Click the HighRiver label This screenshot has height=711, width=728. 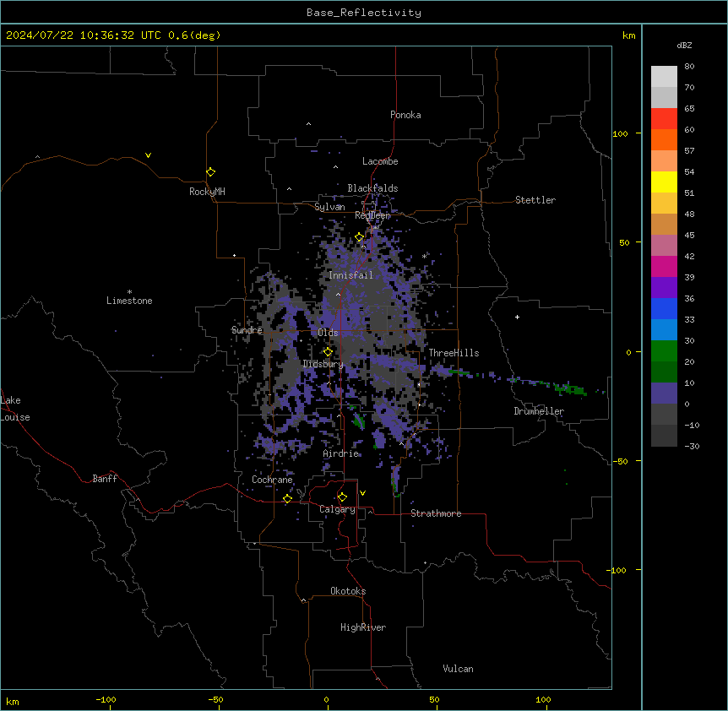[x=363, y=627]
